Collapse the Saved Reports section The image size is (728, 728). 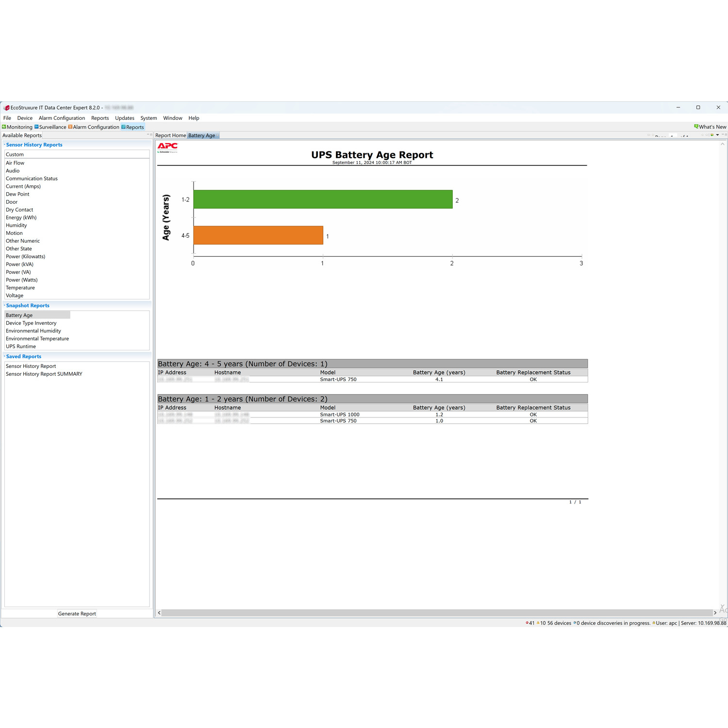[5, 356]
